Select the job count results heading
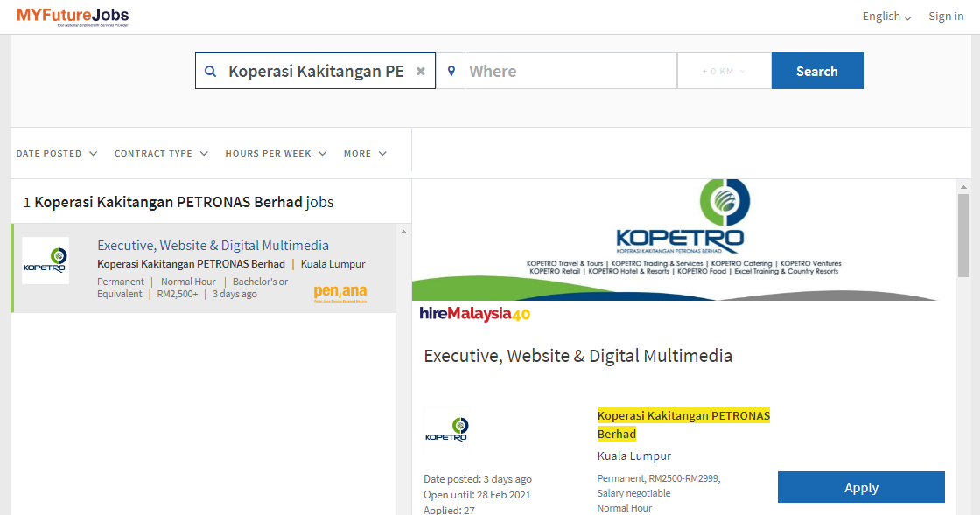The width and height of the screenshot is (980, 515). (178, 202)
